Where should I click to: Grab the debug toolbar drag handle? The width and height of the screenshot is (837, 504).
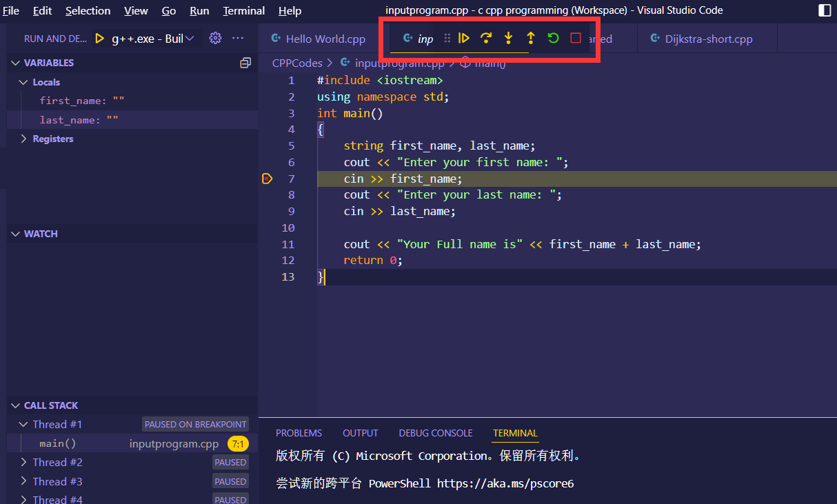[x=447, y=39]
